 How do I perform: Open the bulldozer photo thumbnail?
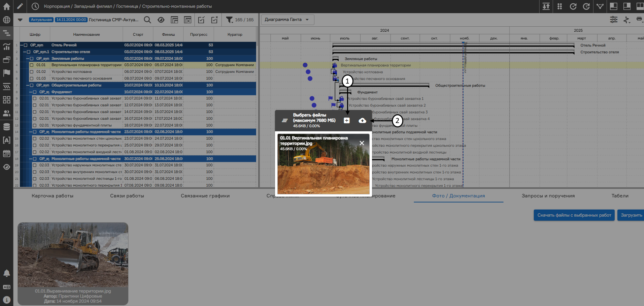tap(73, 255)
